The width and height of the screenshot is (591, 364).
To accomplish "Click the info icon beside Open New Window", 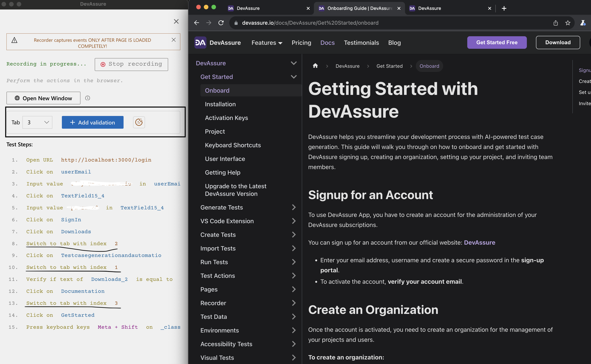I will (x=88, y=98).
